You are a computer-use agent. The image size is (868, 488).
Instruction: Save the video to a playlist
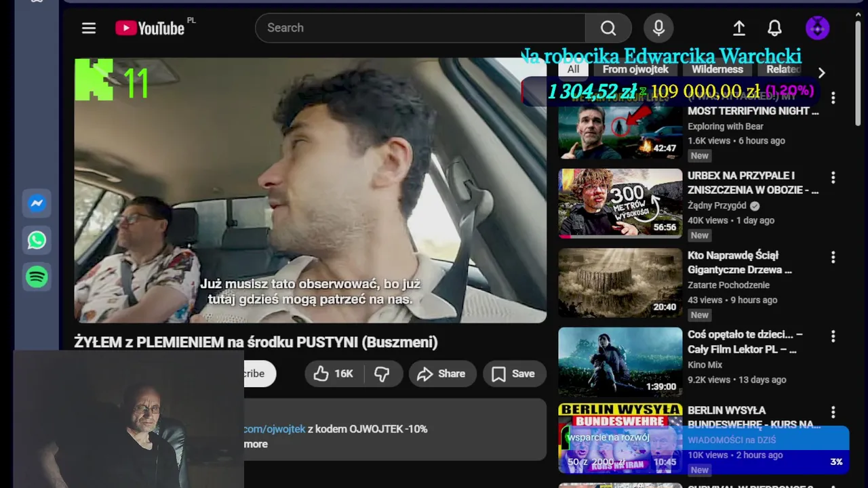click(513, 373)
